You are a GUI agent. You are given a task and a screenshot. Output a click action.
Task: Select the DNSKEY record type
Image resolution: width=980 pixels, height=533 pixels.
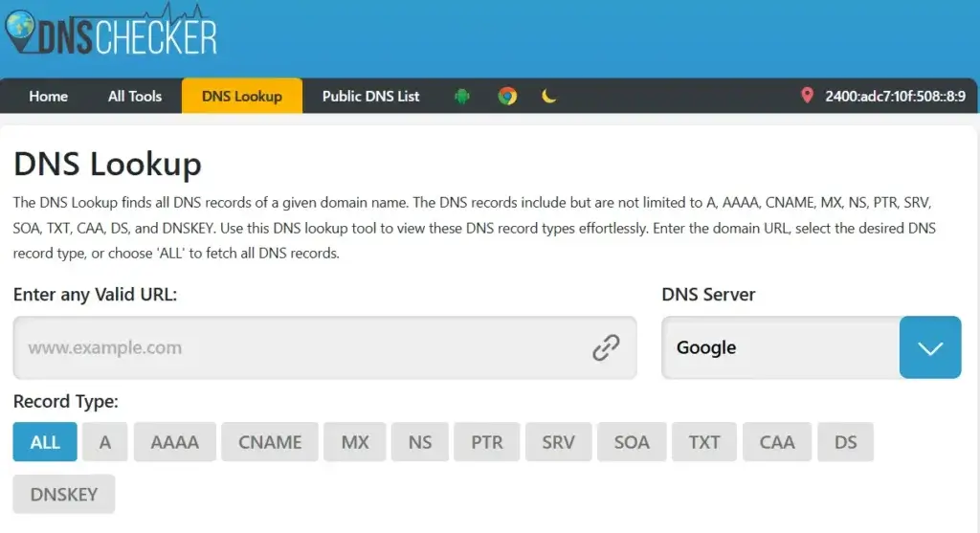64,495
